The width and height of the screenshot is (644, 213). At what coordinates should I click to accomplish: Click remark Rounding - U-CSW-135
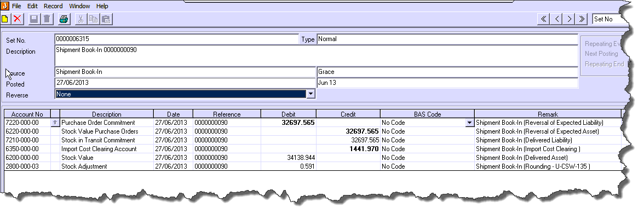coord(548,166)
